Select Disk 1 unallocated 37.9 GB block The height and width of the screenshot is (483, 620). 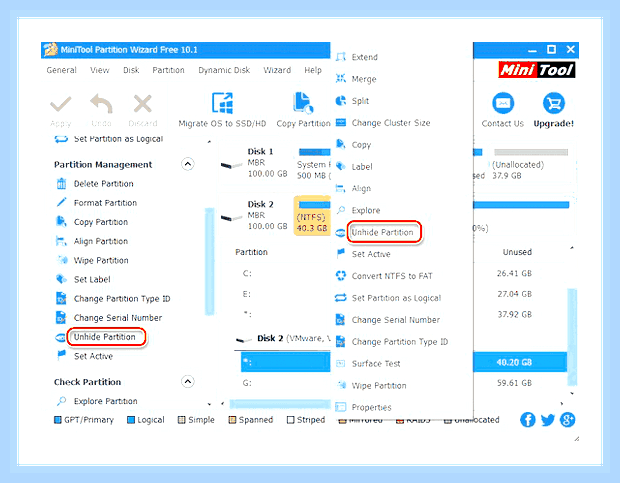(x=530, y=164)
